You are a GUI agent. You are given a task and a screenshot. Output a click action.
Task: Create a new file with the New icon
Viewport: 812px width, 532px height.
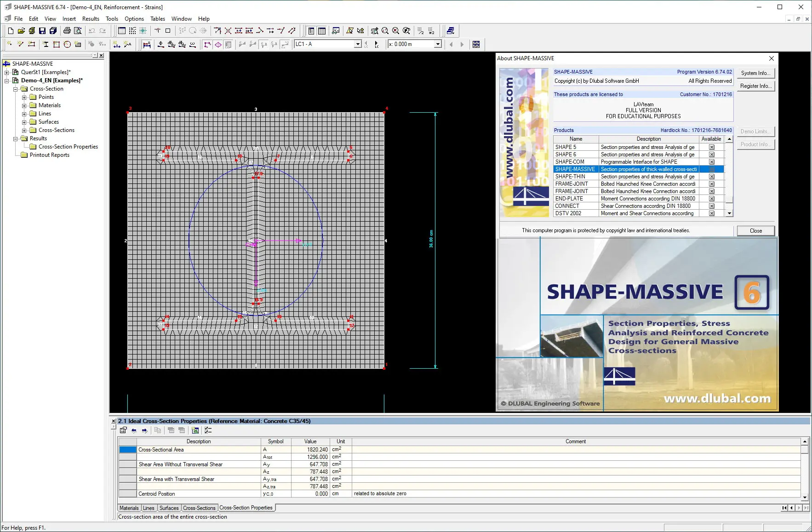tap(11, 31)
